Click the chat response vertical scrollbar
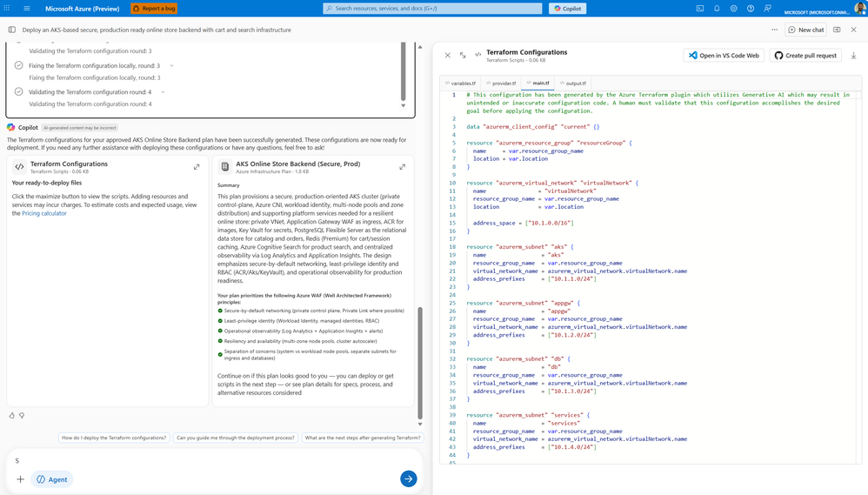Viewport: 868px width, 495px height. 419,363
